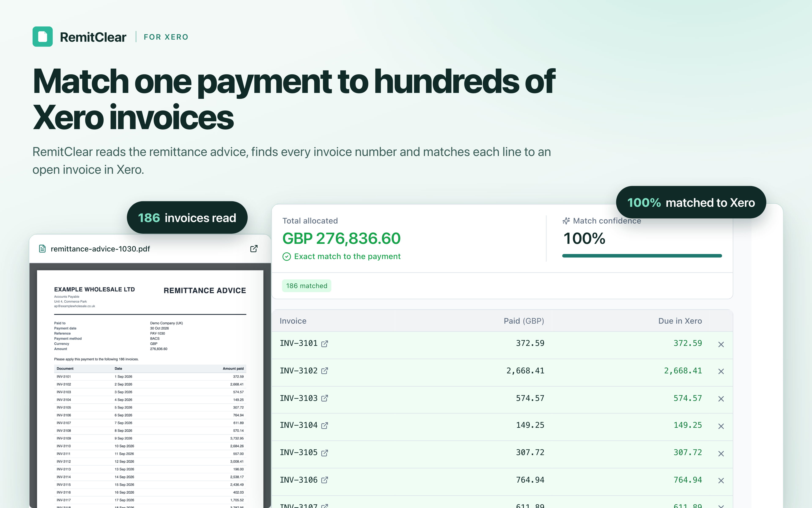Open INV-3105 in Xero via its link icon
This screenshot has width=812, height=508.
click(324, 453)
